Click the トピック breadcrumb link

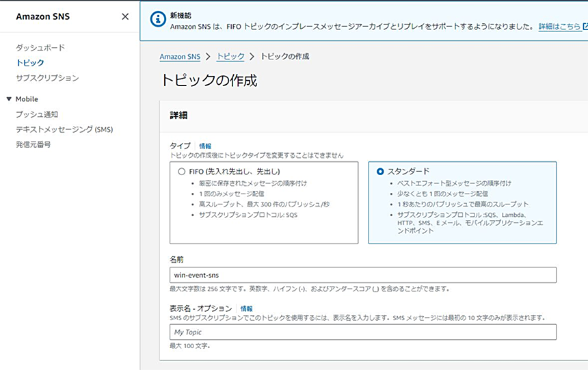(x=230, y=57)
